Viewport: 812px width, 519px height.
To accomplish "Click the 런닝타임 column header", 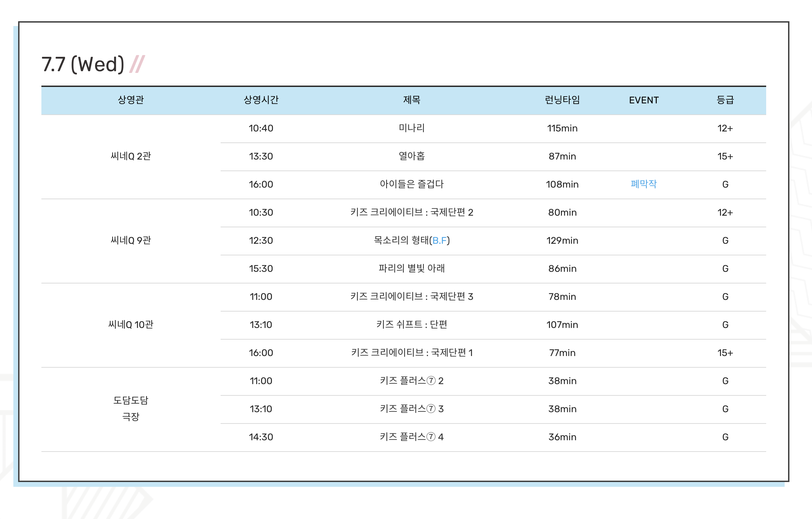I will pos(562,100).
